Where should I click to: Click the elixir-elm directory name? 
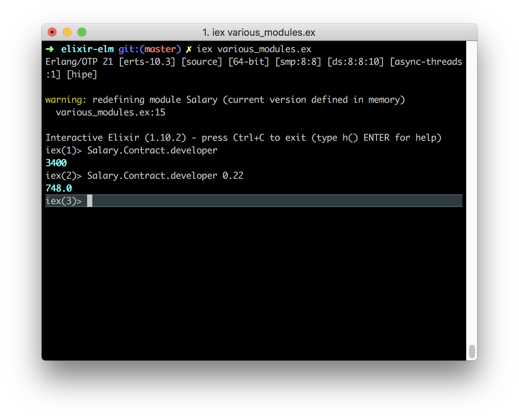click(87, 49)
